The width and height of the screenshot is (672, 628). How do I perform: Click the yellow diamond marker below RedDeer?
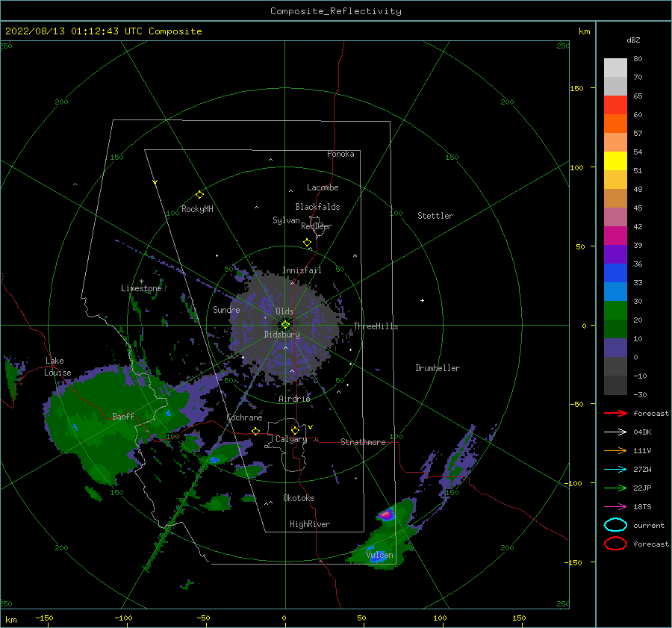tap(308, 243)
